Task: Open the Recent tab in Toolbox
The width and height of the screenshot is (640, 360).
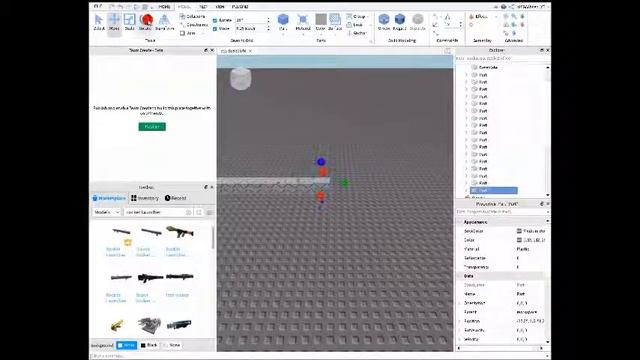Action: tap(176, 198)
